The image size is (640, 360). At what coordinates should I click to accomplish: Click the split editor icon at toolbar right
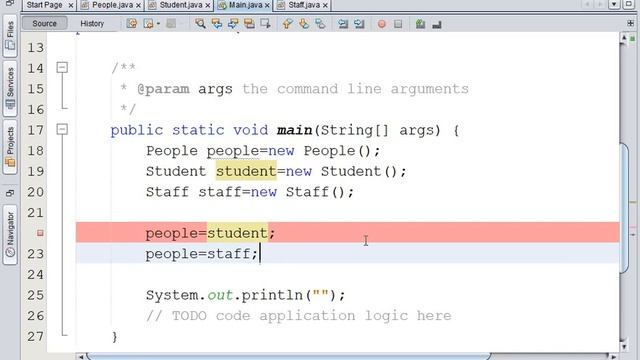coord(631,23)
